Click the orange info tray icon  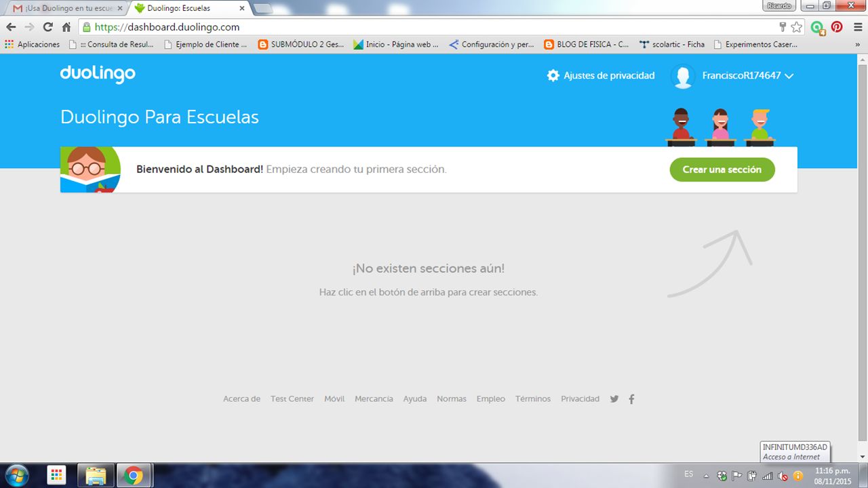tap(798, 476)
